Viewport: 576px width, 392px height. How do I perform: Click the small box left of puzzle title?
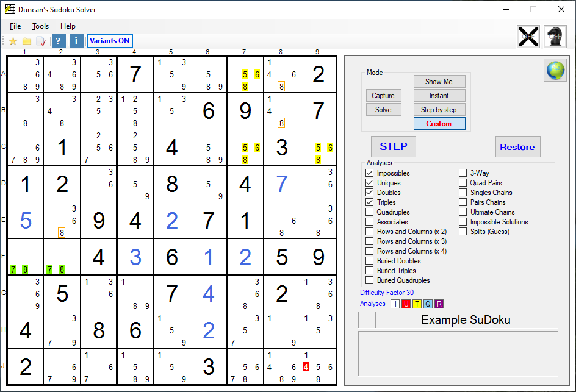point(367,319)
